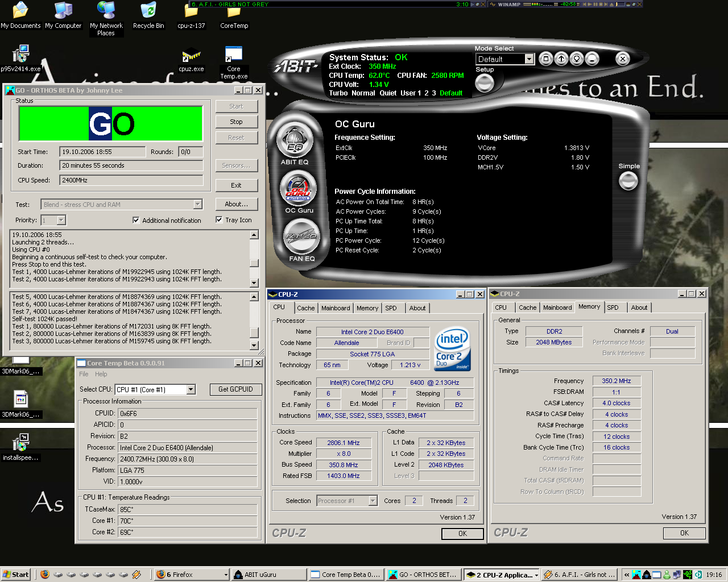Click the upper ORTHOS log scrollbar down arrow
The image size is (728, 582).
[254, 283]
